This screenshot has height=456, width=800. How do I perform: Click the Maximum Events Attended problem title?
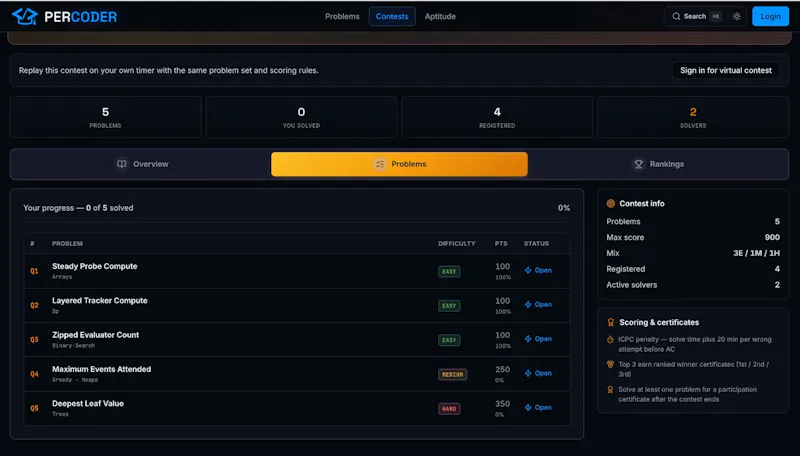[x=102, y=369]
